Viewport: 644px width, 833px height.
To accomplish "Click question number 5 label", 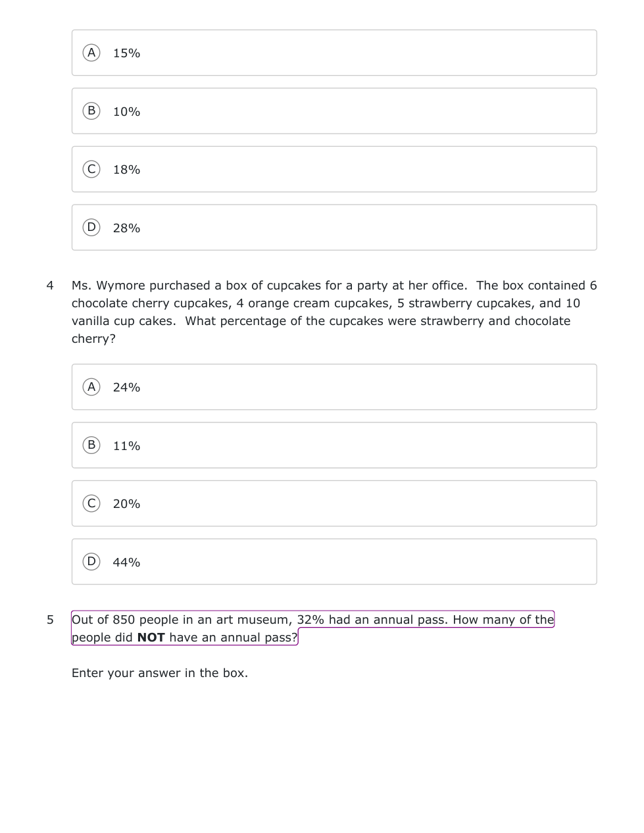I will (x=50, y=620).
